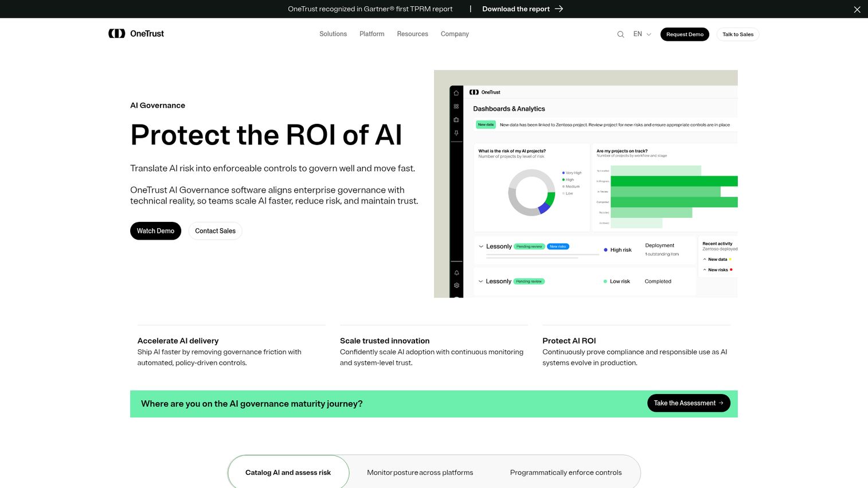
Task: Click the Very High legend dot in the risk chart
Action: (564, 173)
